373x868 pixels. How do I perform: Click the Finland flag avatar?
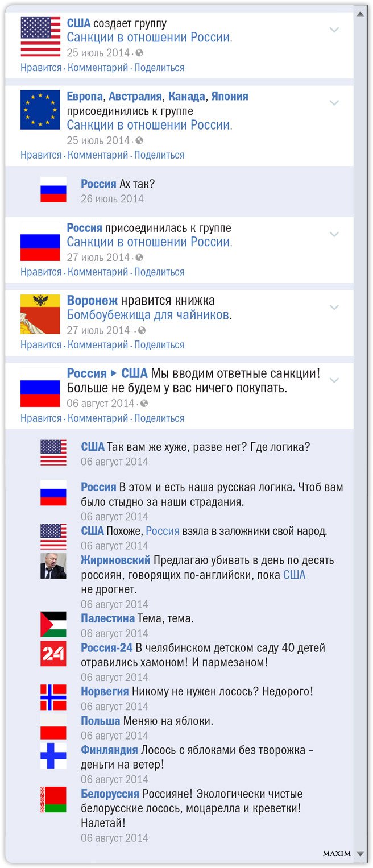(x=53, y=755)
